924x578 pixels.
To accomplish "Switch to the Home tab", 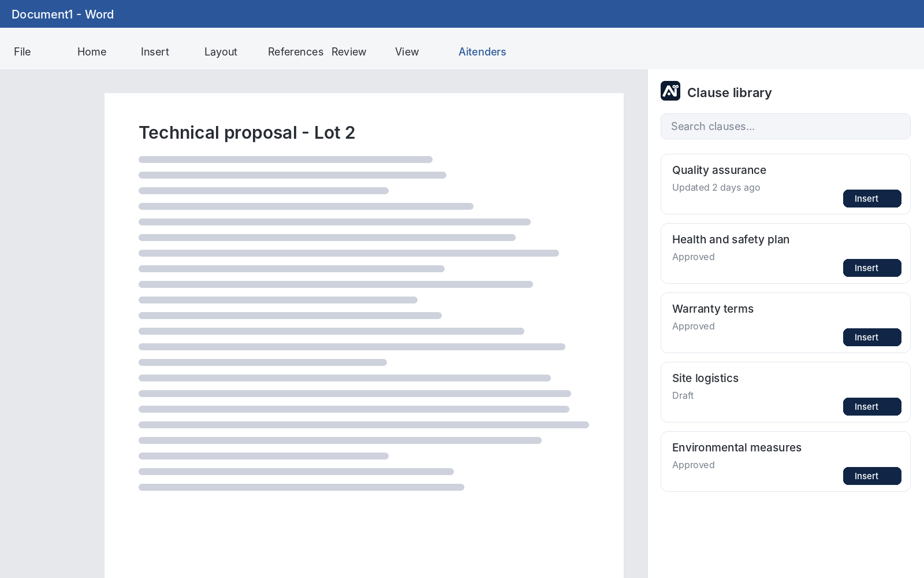I will (92, 52).
